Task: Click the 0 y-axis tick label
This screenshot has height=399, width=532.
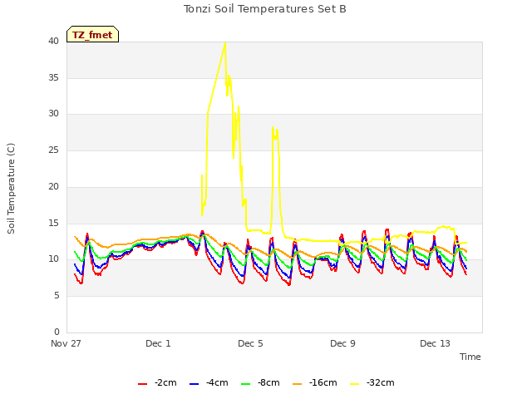Action: (x=57, y=332)
